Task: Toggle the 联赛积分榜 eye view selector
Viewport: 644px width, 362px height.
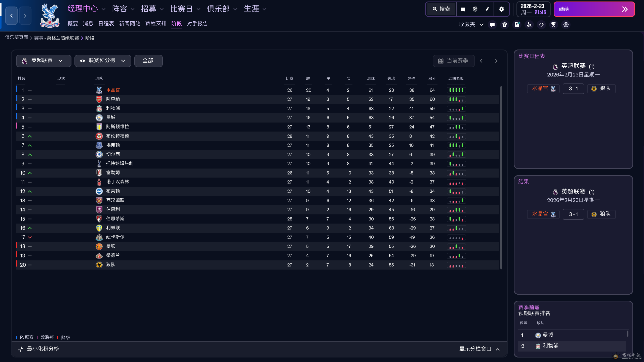Action: coord(103,61)
